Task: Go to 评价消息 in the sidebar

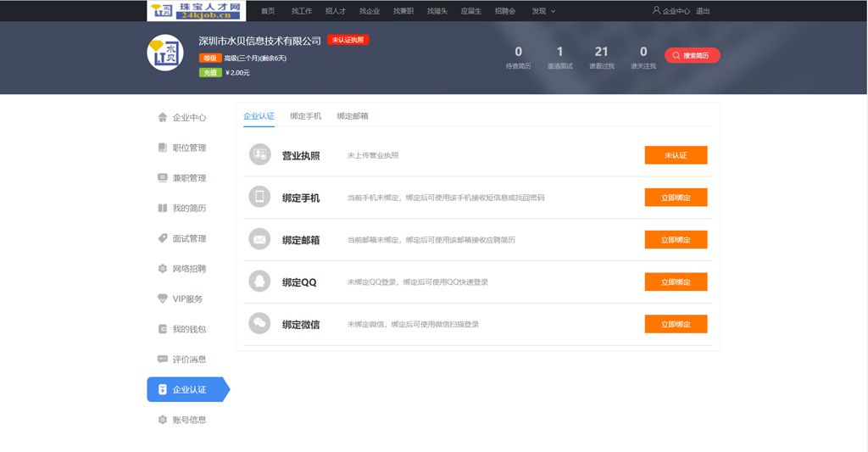Action: pyautogui.click(x=188, y=359)
